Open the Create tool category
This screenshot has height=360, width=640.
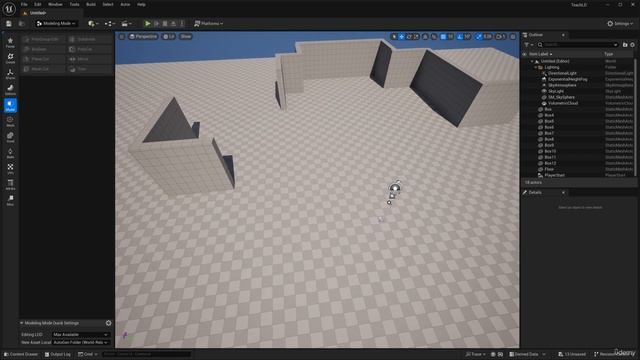tap(10, 58)
